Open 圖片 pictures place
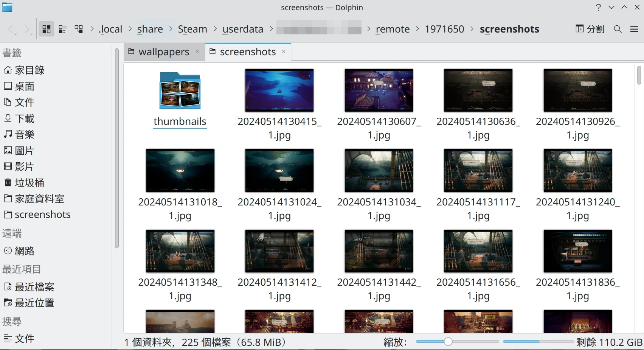644x350 pixels. 19,151
